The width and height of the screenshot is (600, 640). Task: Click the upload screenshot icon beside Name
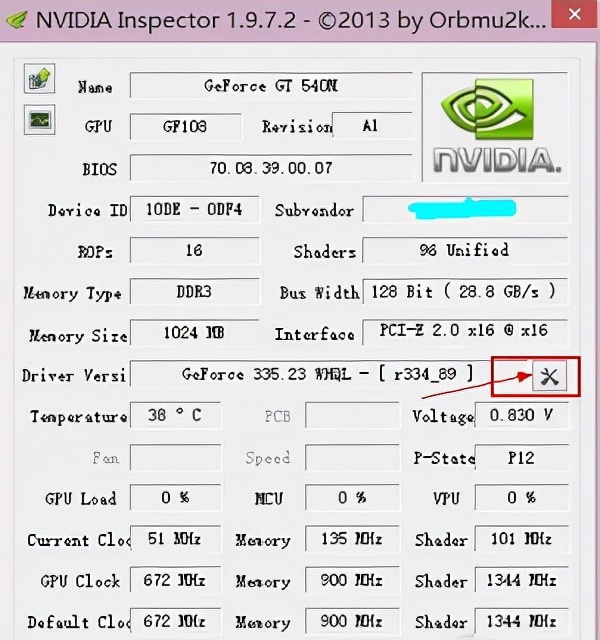pos(39,78)
